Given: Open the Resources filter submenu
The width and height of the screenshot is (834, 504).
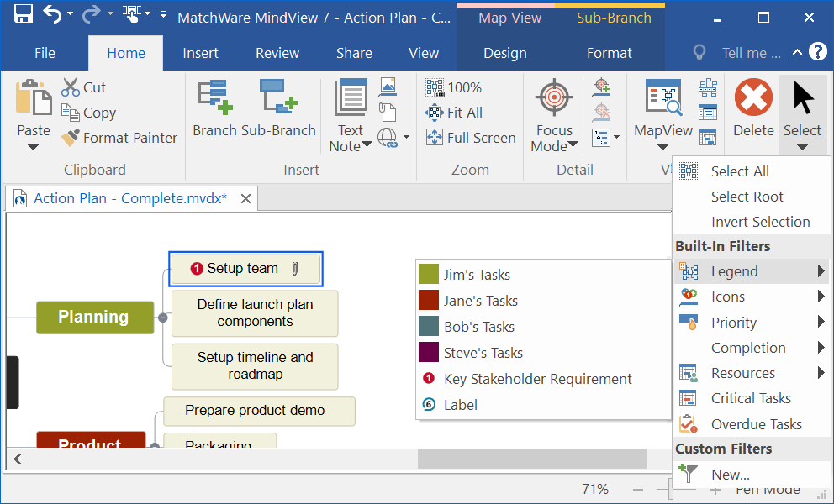Looking at the screenshot, I should (751, 373).
